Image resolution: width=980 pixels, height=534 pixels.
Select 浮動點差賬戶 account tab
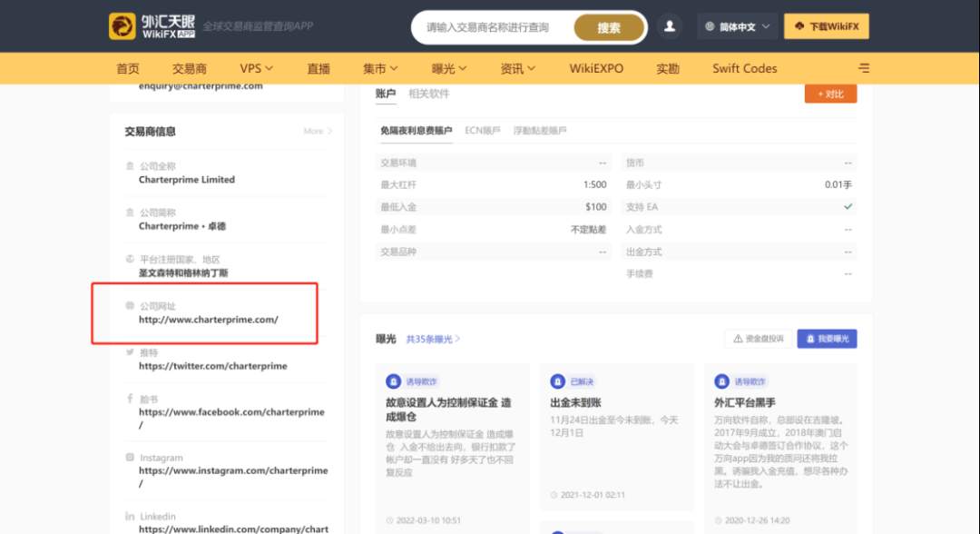[x=540, y=131]
